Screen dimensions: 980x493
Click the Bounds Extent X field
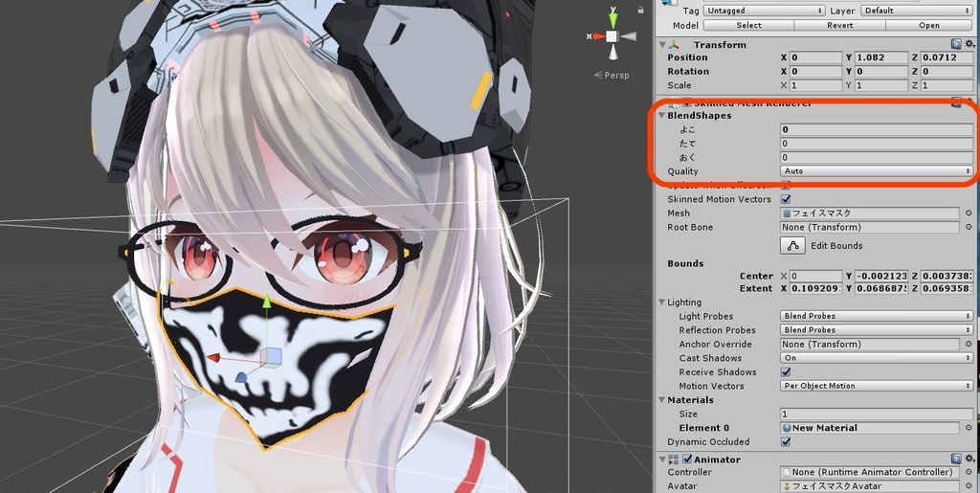[815, 289]
